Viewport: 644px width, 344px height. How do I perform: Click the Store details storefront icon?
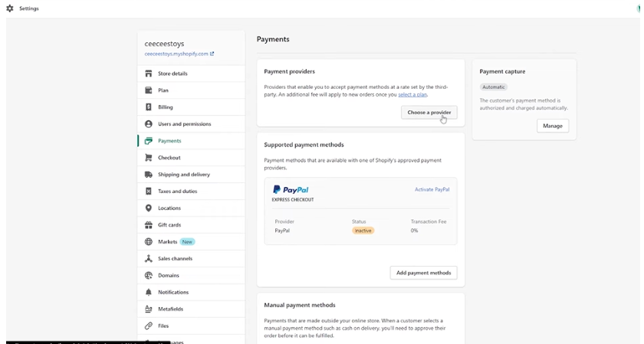click(149, 74)
